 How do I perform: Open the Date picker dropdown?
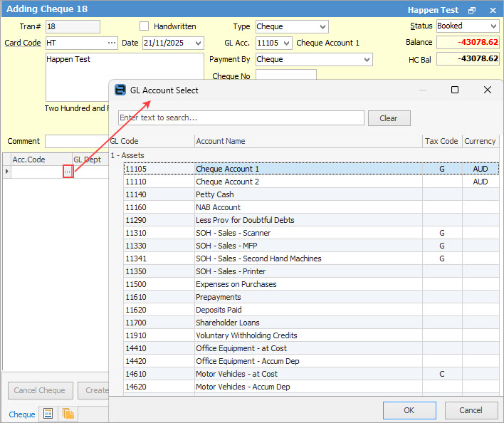[x=199, y=43]
